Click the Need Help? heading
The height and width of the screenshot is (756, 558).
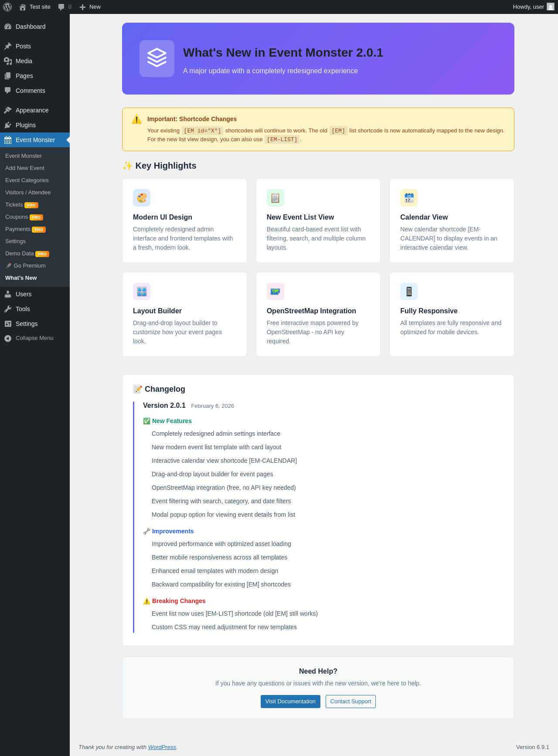(318, 671)
